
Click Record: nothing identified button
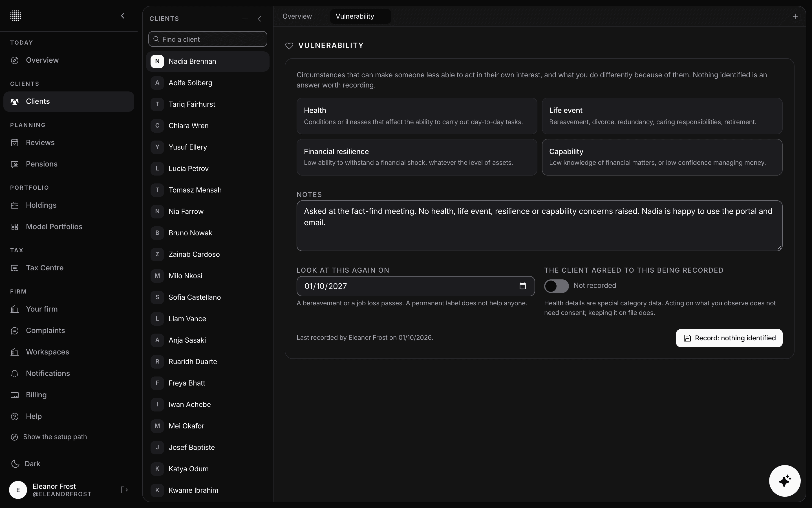pyautogui.click(x=729, y=338)
